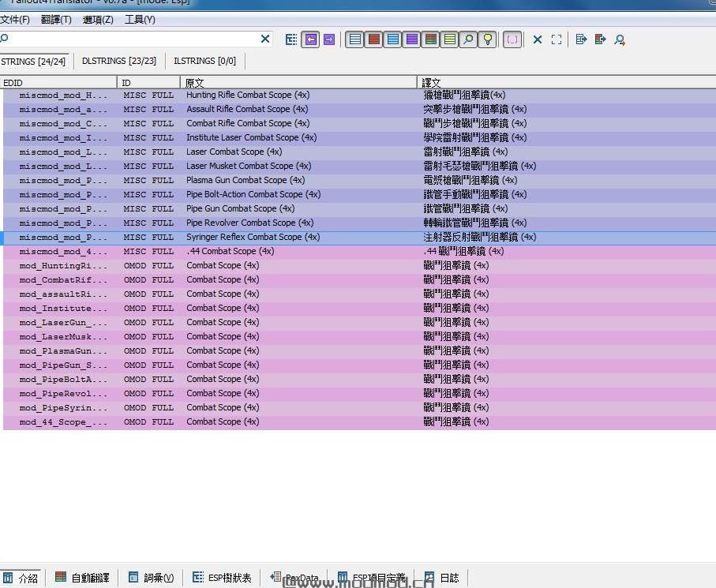Open the 選項(Z) menu

(x=98, y=20)
